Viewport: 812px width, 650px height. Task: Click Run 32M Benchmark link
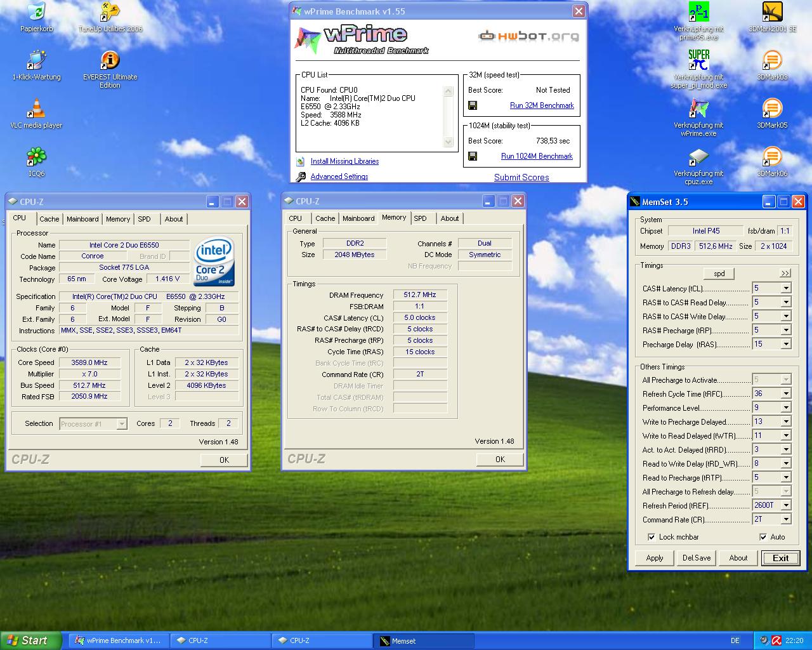point(542,105)
